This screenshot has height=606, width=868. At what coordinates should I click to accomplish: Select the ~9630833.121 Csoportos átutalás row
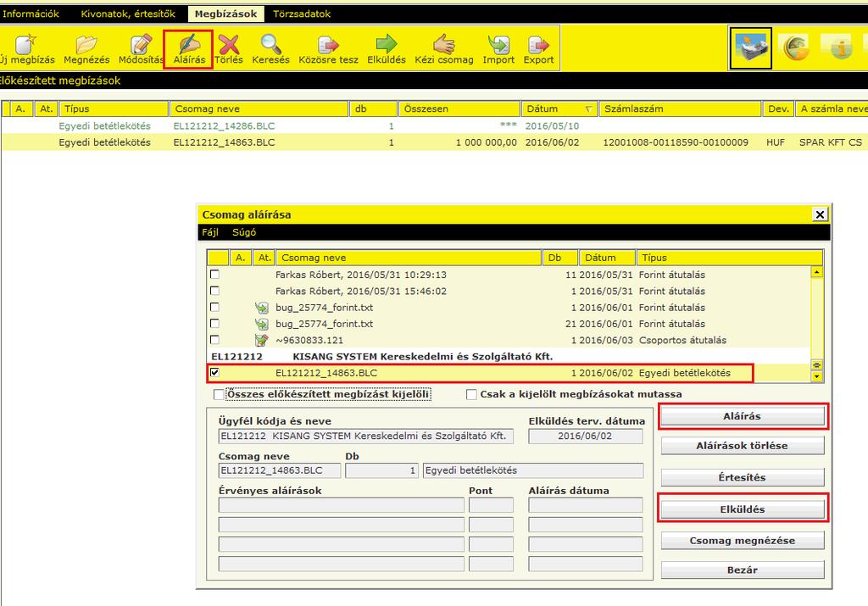pyautogui.click(x=509, y=340)
